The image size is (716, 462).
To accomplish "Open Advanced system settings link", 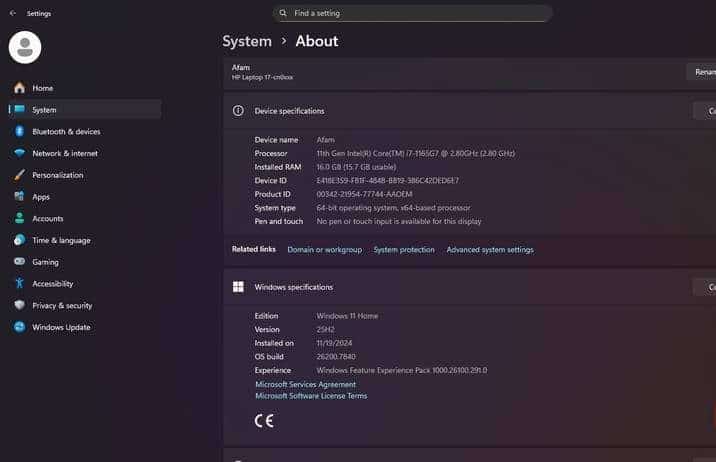I will point(490,250).
